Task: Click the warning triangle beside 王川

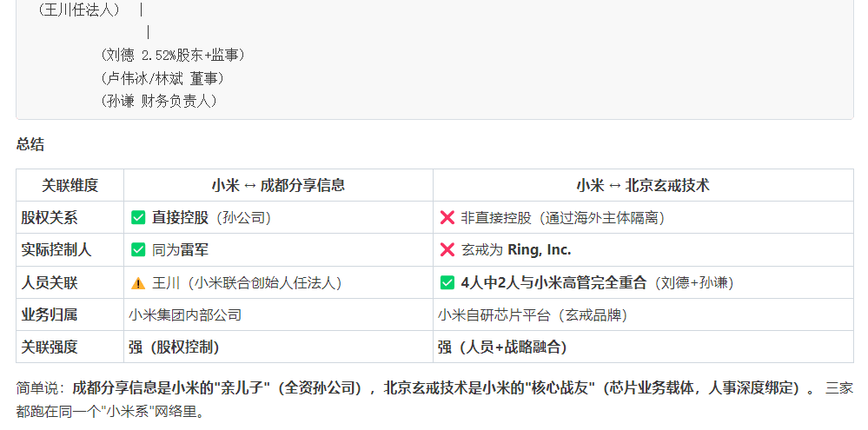Action: 138,283
